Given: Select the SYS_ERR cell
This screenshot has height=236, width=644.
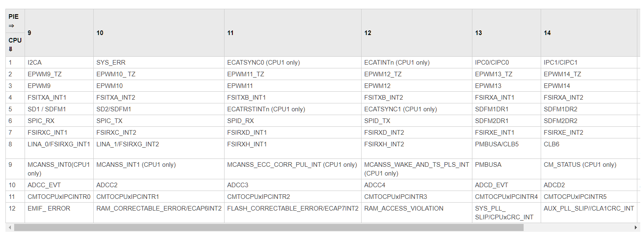Looking at the screenshot, I should 159,63.
